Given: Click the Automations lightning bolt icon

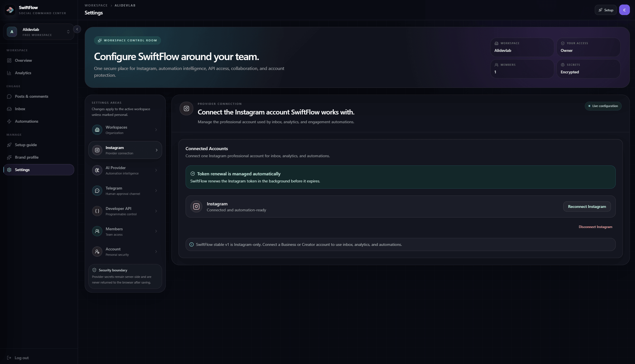Looking at the screenshot, I should coord(9,121).
